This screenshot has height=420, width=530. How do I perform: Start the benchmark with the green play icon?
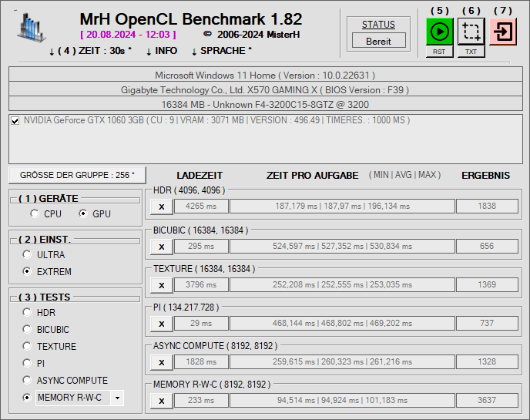pos(439,32)
